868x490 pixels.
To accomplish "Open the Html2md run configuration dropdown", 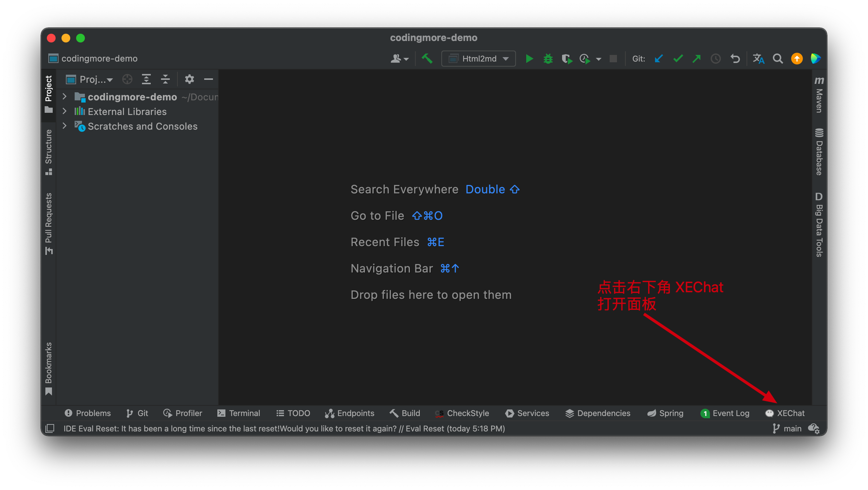I will point(479,59).
